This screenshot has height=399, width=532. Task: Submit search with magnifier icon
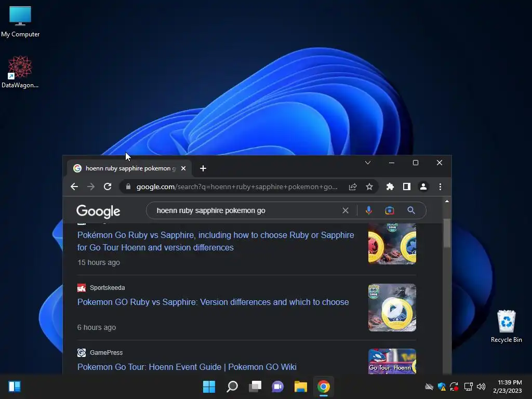(411, 210)
